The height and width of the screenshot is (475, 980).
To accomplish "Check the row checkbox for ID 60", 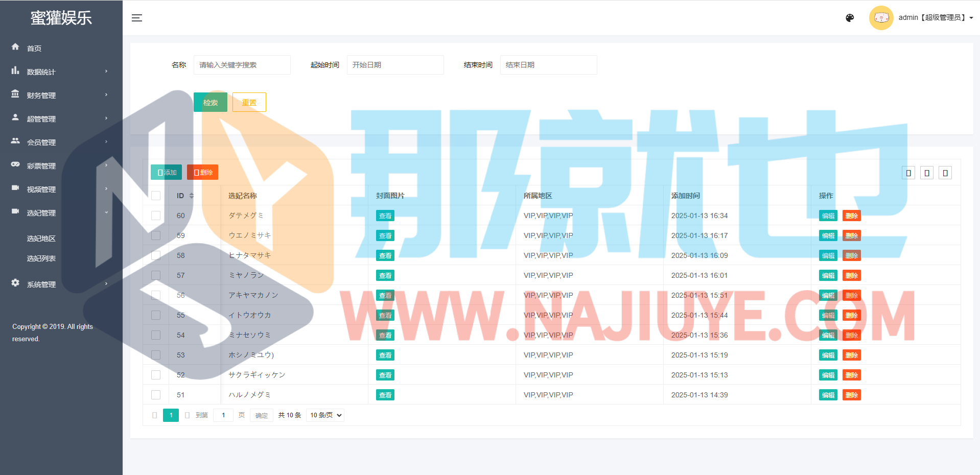I will tap(156, 216).
